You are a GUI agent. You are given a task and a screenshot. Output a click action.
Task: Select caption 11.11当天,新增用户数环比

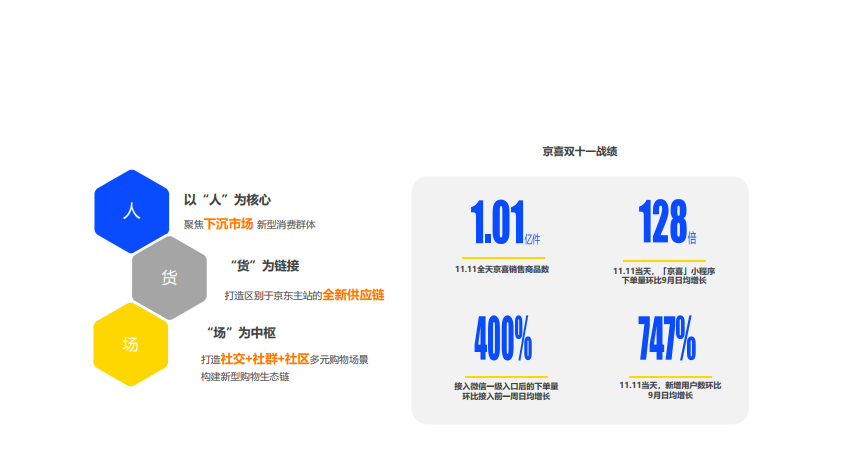click(670, 385)
